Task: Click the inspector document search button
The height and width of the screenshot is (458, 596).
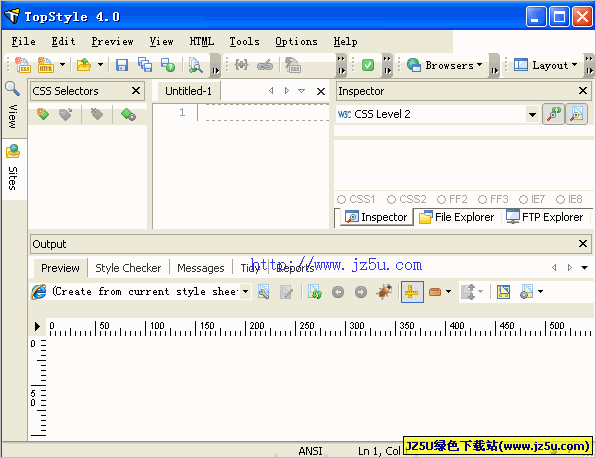Action: click(x=577, y=114)
